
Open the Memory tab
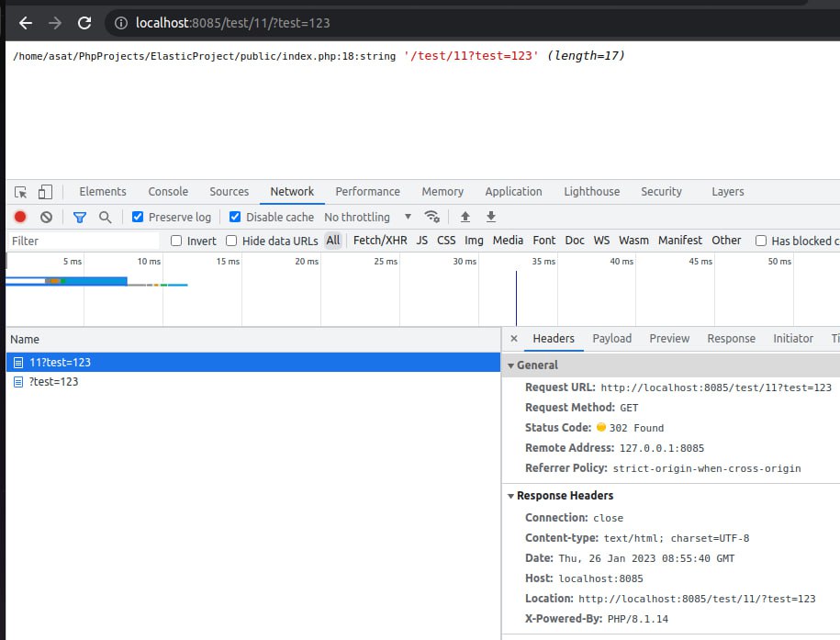442,191
